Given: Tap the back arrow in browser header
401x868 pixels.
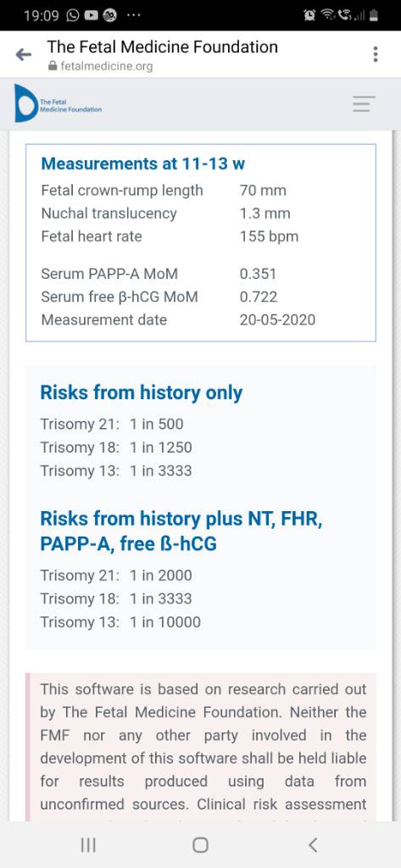Looking at the screenshot, I should pos(23,55).
